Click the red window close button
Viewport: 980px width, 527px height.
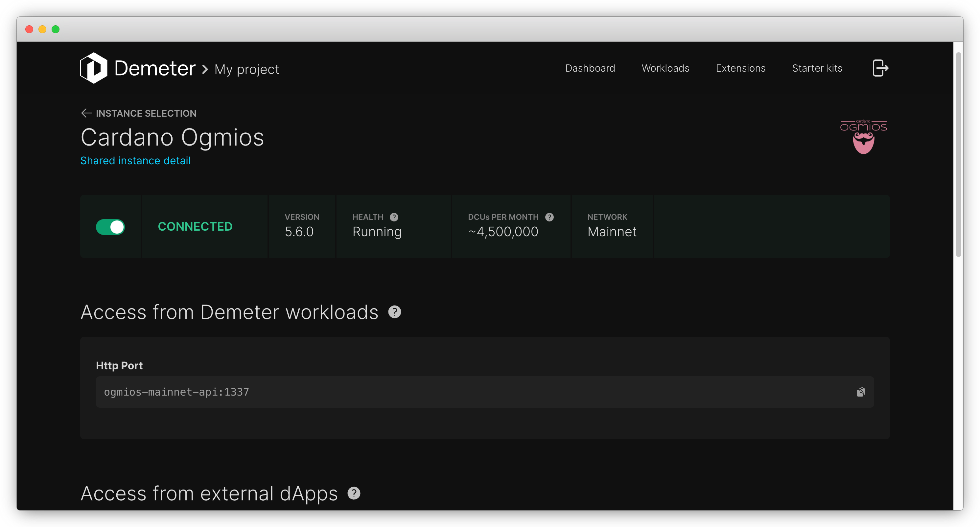pyautogui.click(x=29, y=29)
